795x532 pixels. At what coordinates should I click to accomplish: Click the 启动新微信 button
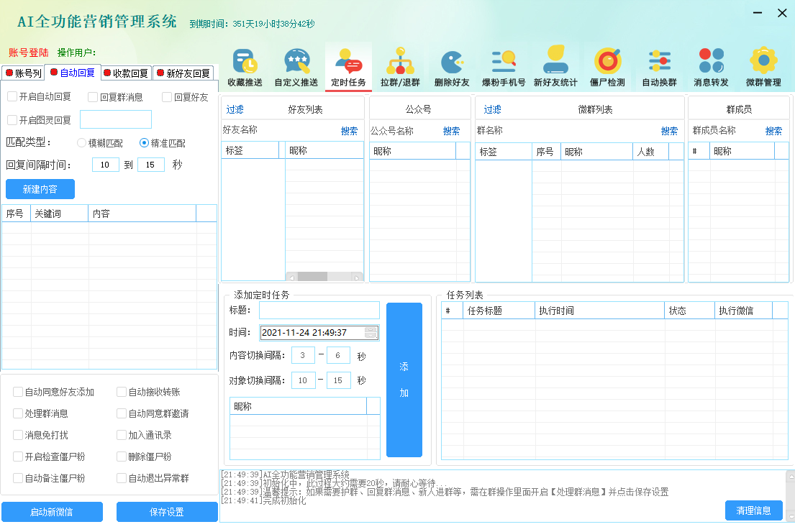(52, 512)
